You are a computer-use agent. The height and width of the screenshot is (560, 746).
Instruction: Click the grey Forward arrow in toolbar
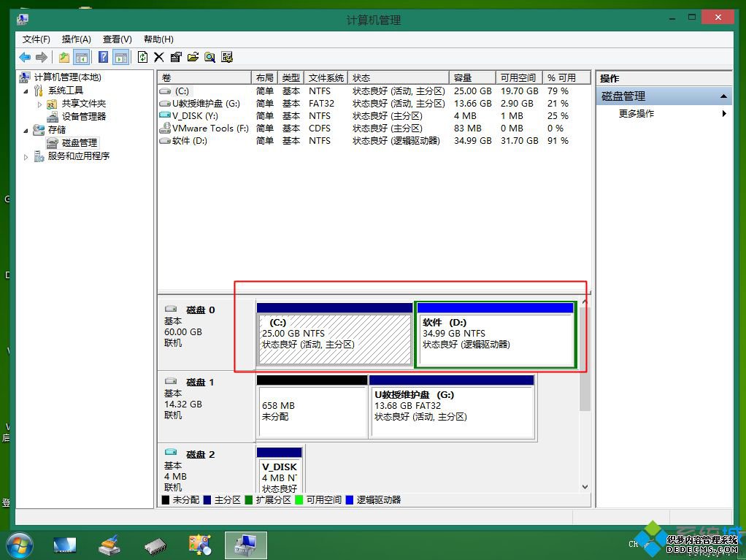click(42, 58)
